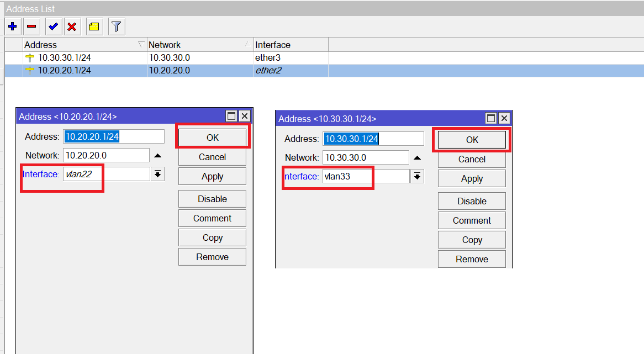This screenshot has width=644, height=354.
Task: Collapse the Network field in 10.20.20.1/24 dialog
Action: click(x=158, y=156)
